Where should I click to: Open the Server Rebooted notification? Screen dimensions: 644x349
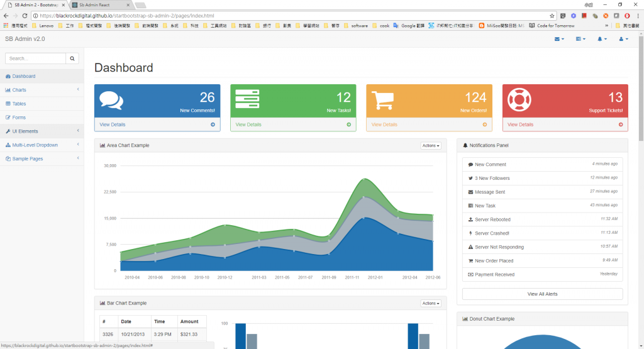point(542,219)
